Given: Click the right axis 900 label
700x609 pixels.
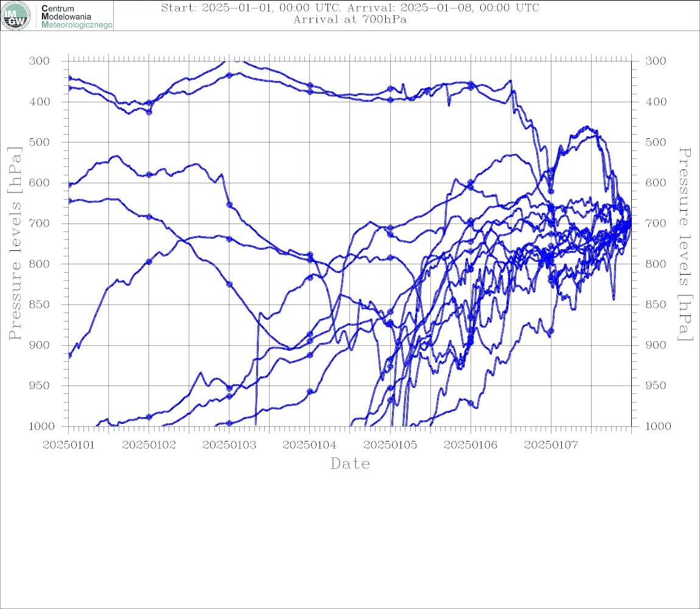Looking at the screenshot, I should (656, 345).
